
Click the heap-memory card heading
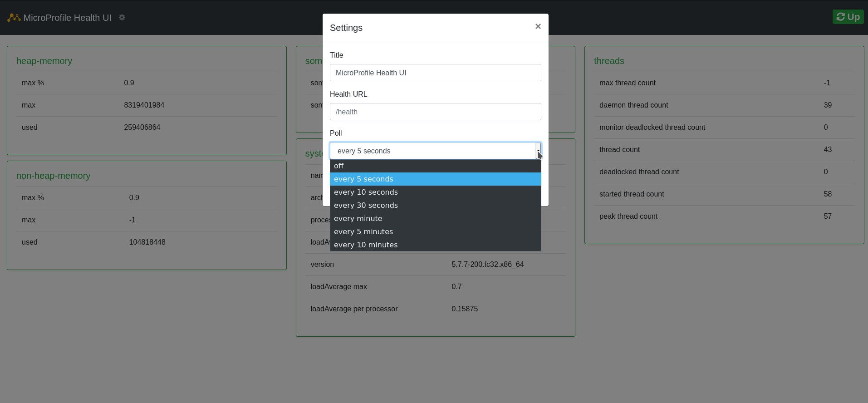[x=44, y=61]
